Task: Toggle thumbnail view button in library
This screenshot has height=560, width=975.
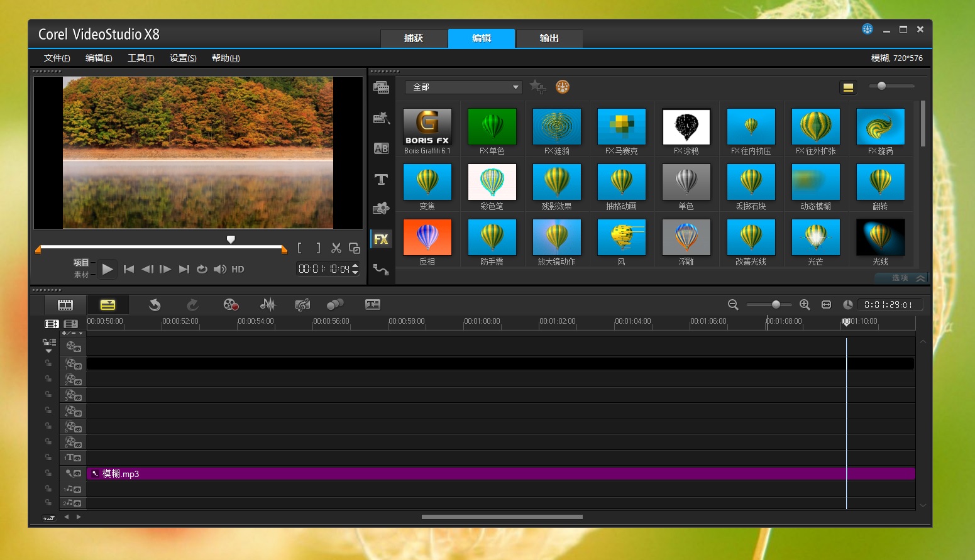Action: 848,87
